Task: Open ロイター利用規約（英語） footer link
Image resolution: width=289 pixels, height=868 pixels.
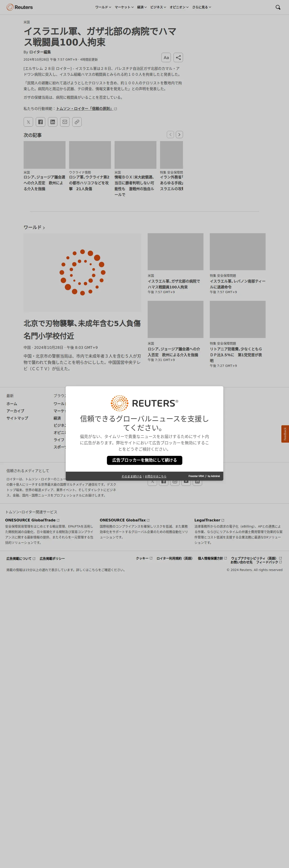Action: 175,558
